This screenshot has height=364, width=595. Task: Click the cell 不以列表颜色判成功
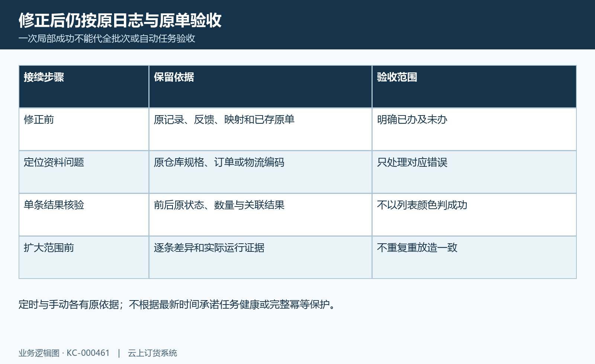coord(474,215)
